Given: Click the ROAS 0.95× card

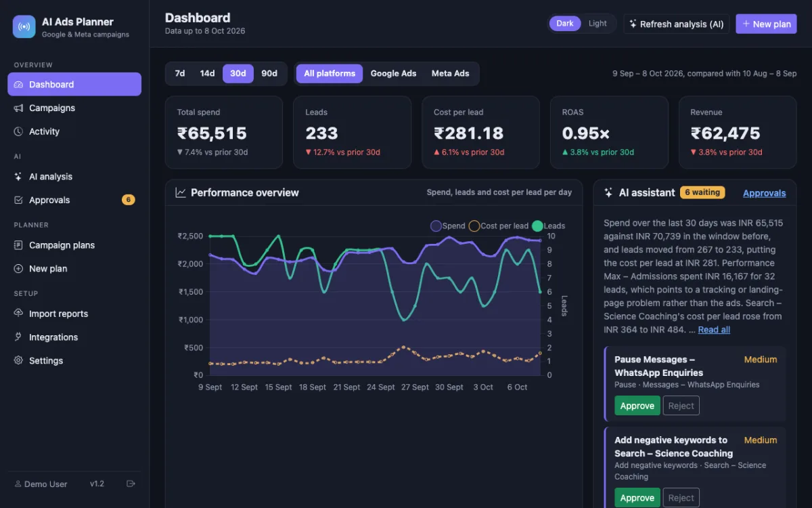Looking at the screenshot, I should click(609, 132).
